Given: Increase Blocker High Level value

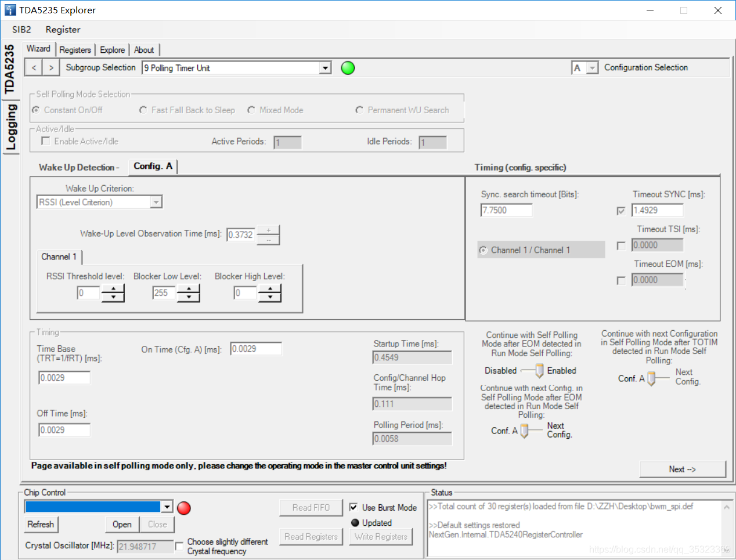Looking at the screenshot, I should [x=270, y=289].
